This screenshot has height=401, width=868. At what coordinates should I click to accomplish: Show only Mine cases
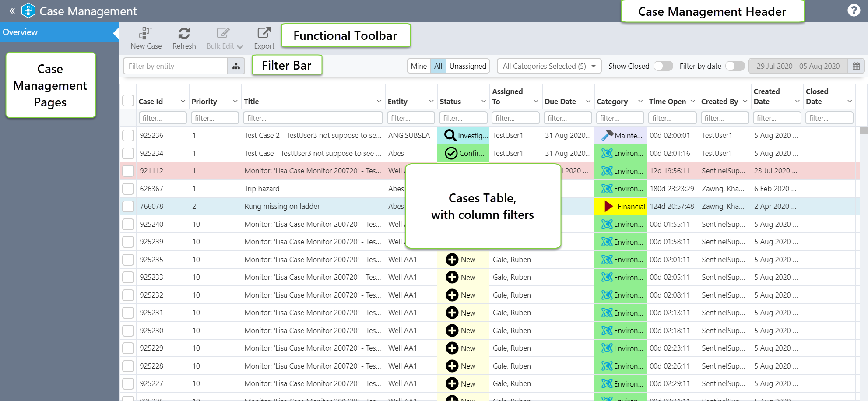(x=418, y=66)
